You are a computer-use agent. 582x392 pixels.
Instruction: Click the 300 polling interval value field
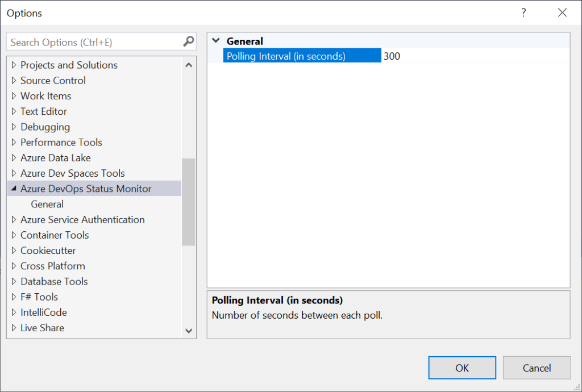[x=398, y=56]
